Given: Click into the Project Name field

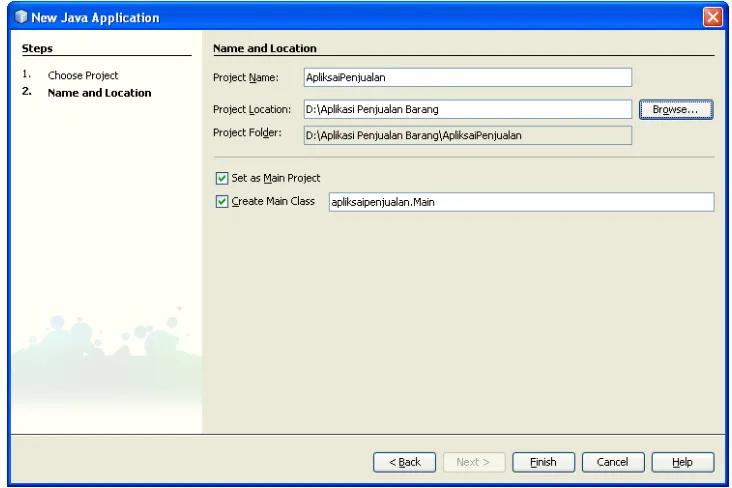Looking at the screenshot, I should tap(468, 78).
